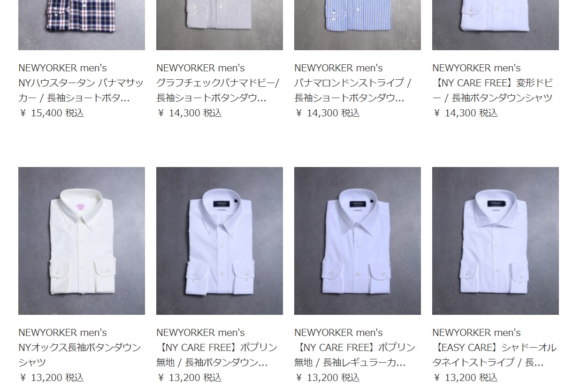Click the NYハウスタータン パナマサッカー product title
The width and height of the screenshot is (588, 388).
click(81, 90)
